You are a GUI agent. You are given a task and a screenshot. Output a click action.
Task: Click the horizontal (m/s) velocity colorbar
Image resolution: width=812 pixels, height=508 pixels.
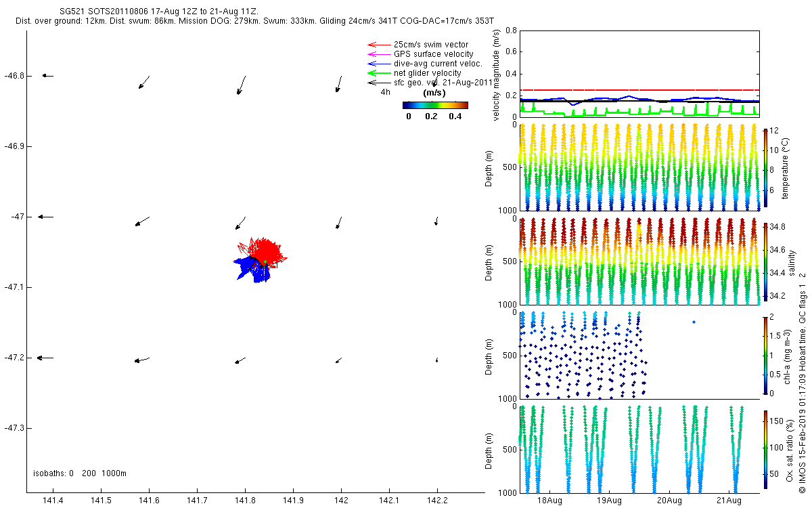pyautogui.click(x=435, y=105)
